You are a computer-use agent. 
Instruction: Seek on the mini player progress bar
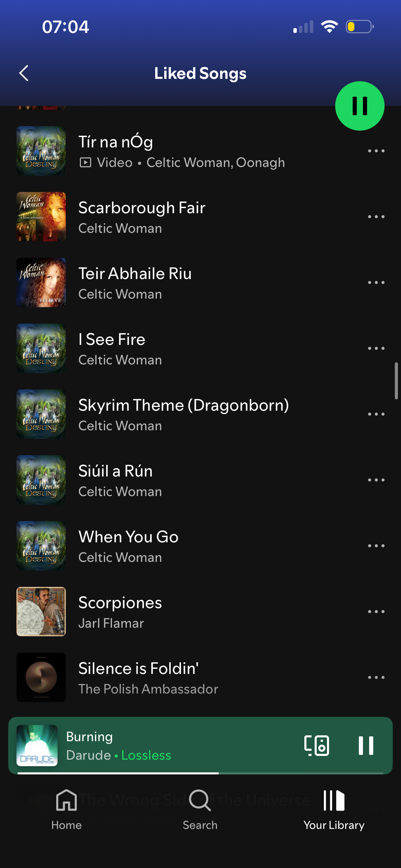coord(200,773)
